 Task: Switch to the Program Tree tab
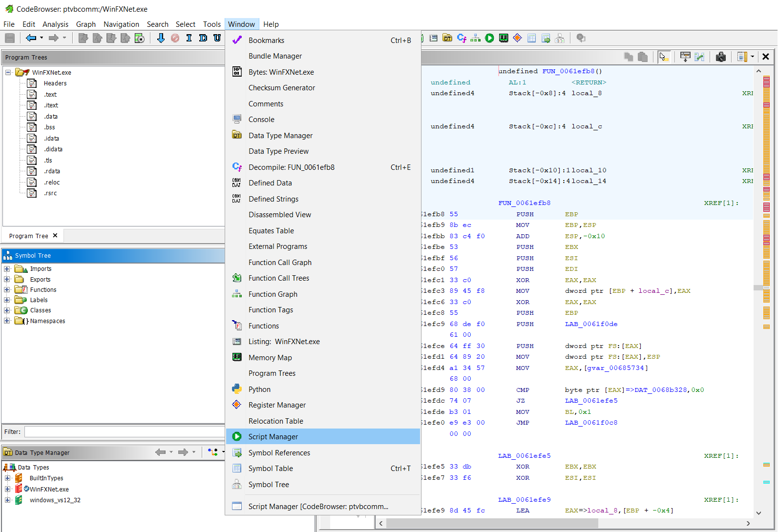pyautogui.click(x=28, y=236)
